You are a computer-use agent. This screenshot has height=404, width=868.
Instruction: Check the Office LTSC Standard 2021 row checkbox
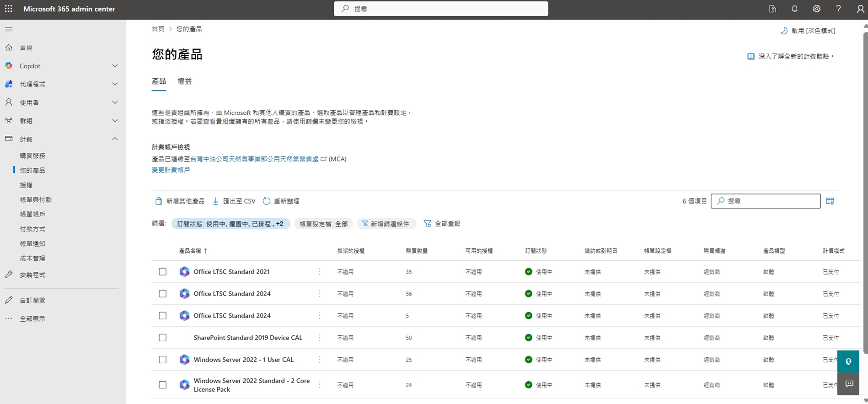[162, 272]
